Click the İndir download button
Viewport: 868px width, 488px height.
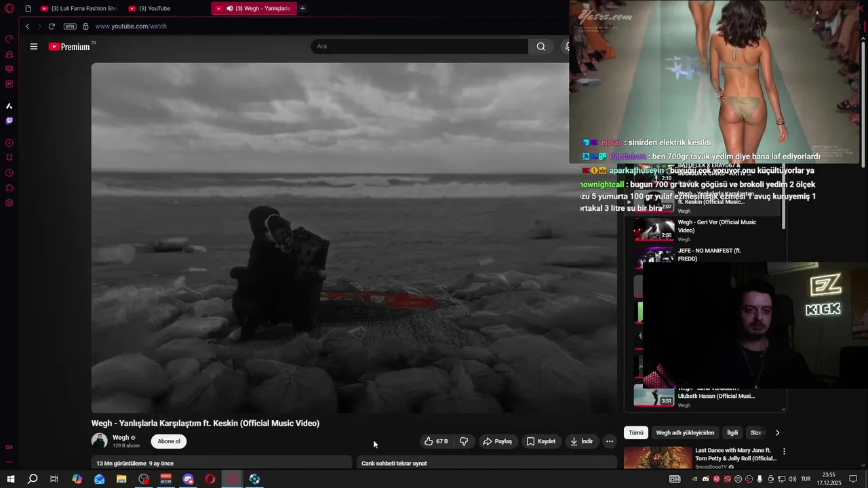581,441
